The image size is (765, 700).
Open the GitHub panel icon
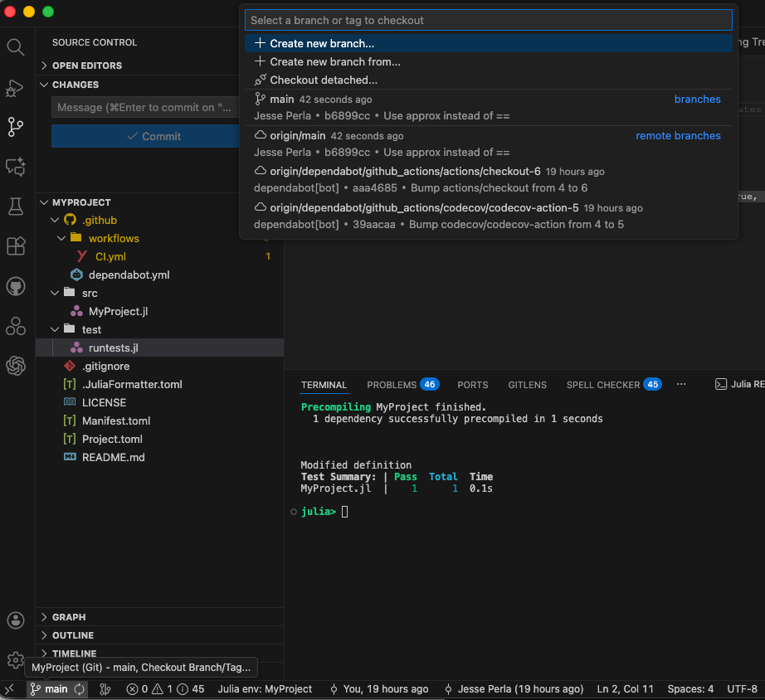coord(16,286)
